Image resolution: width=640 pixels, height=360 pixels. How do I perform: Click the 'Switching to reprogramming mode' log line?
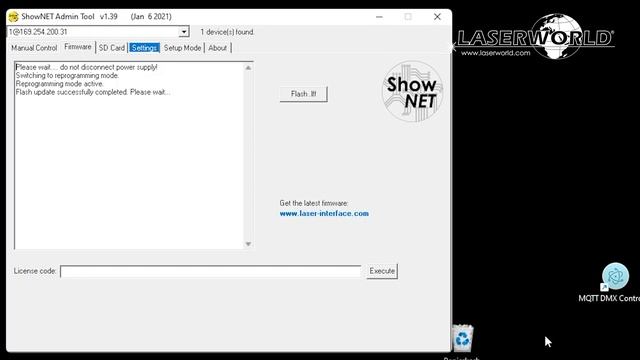(67, 76)
